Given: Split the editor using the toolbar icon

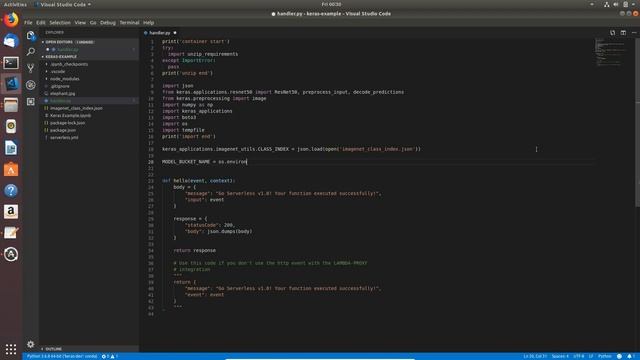Looking at the screenshot, I should 623,33.
